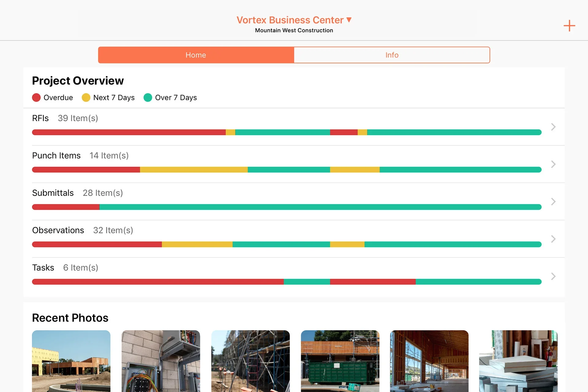Open the scaffolding photo thumbnail
588x392 pixels.
pyautogui.click(x=250, y=361)
